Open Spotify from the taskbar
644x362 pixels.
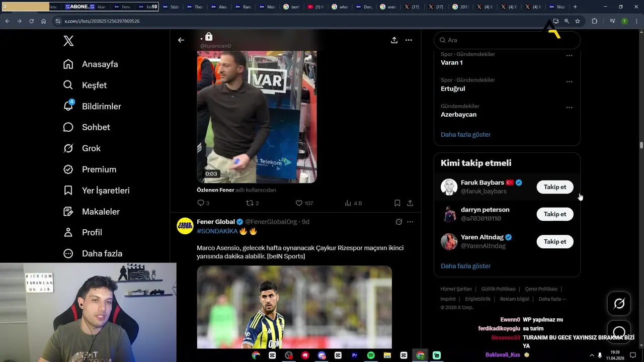coord(371,355)
